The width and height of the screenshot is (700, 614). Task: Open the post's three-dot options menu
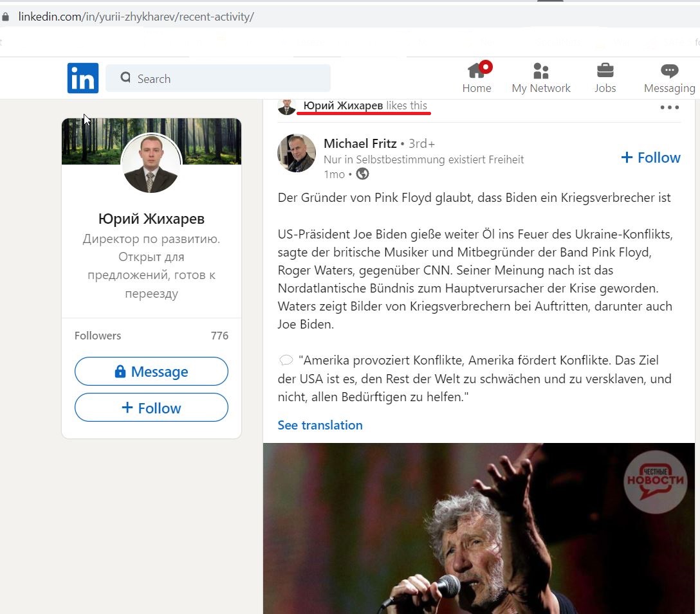670,107
